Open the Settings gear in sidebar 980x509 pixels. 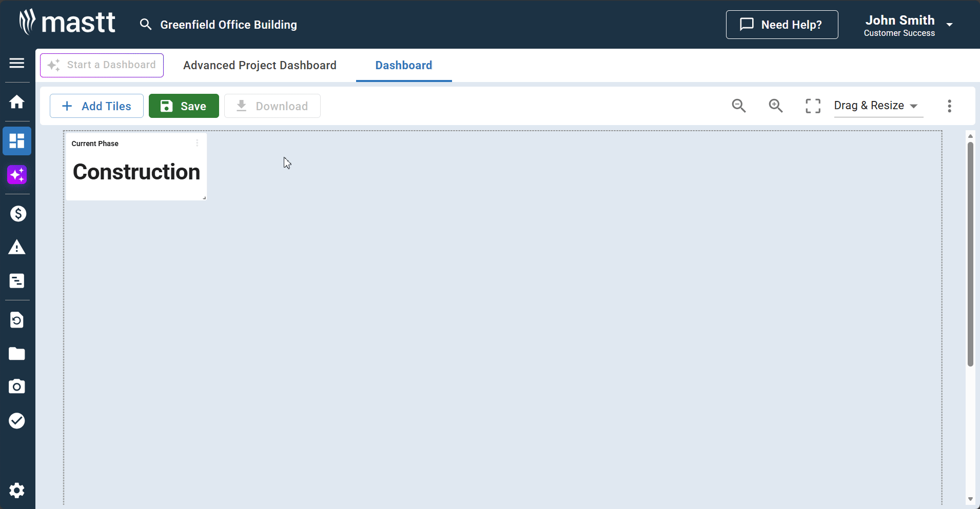click(x=17, y=491)
